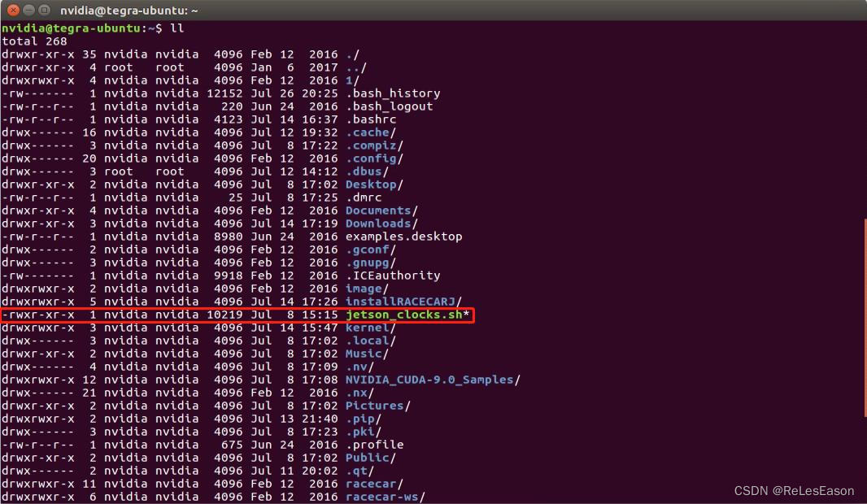Click the 'll' command on the prompt line

pos(177,28)
